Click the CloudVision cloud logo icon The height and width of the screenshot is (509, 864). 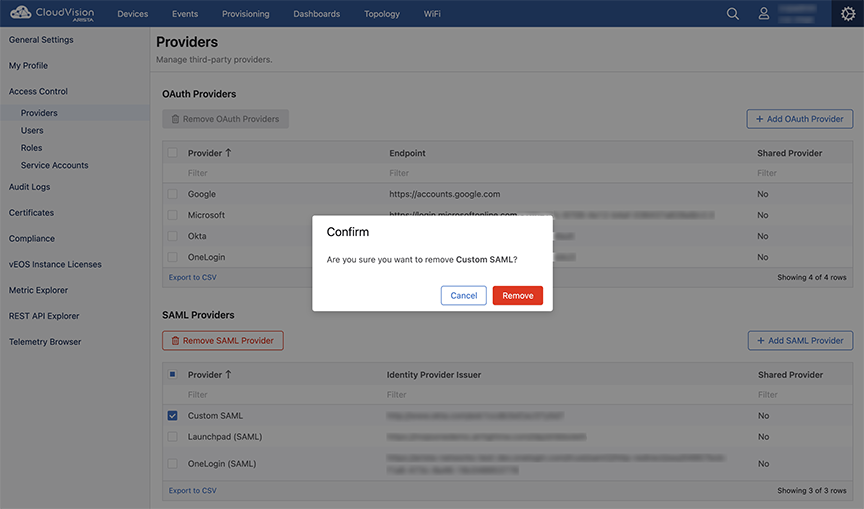coord(20,12)
